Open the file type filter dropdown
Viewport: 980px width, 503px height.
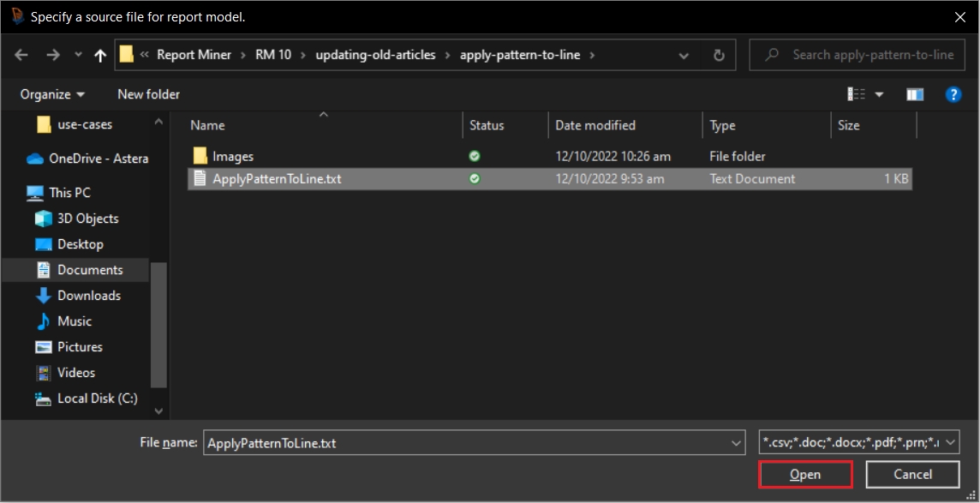coord(859,443)
